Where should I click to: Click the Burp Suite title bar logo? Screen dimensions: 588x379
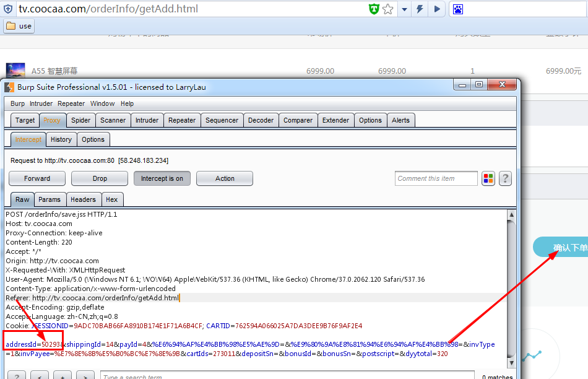9,87
